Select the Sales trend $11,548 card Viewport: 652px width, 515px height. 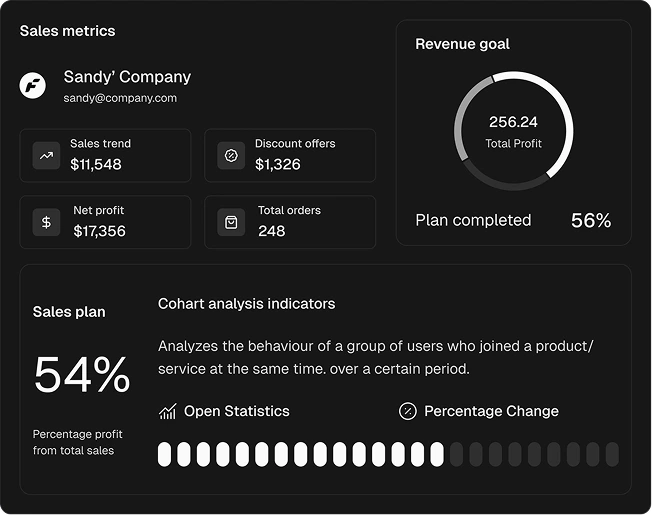point(105,155)
